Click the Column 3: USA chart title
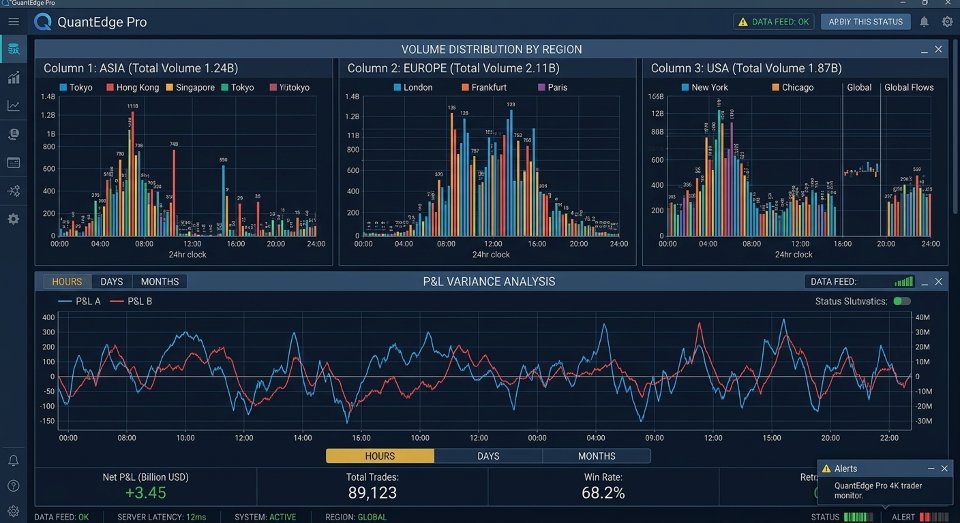 pyautogui.click(x=746, y=68)
